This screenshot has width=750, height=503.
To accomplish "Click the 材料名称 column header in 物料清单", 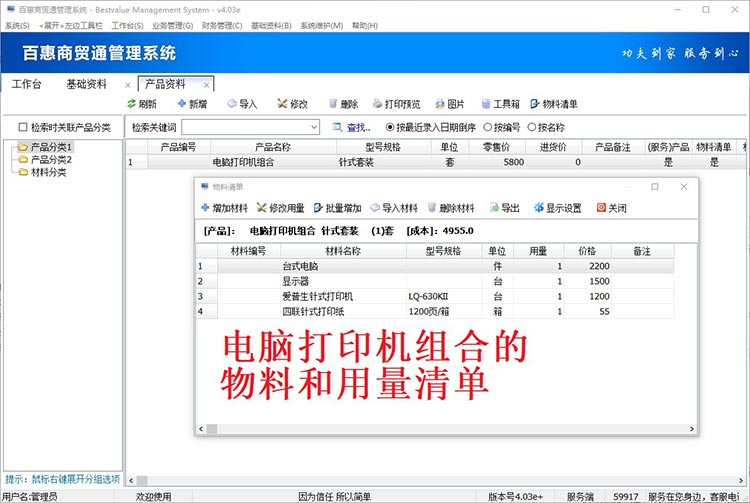I will 343,251.
